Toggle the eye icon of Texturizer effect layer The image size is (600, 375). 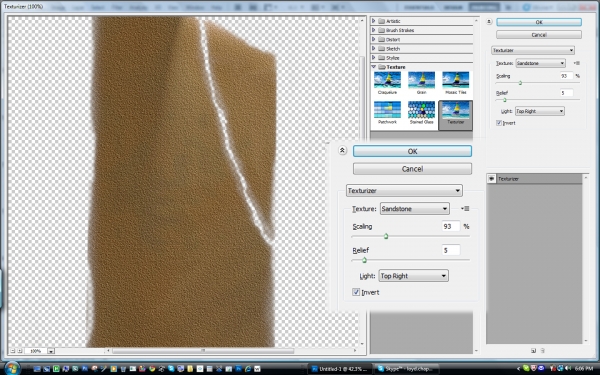tap(491, 179)
